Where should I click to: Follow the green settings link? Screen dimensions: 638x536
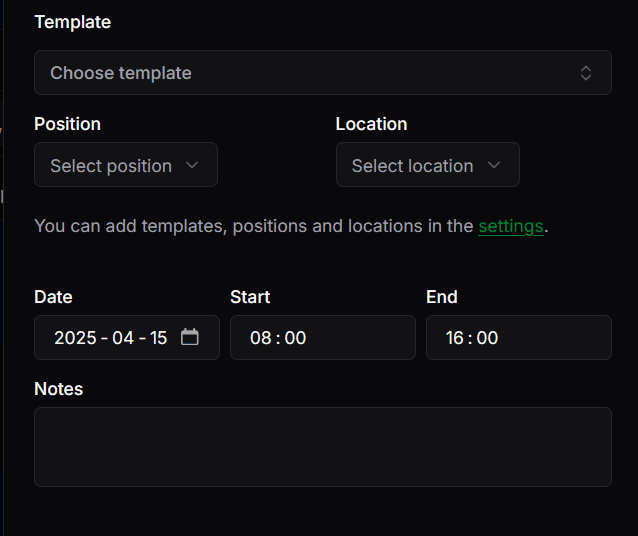511,226
